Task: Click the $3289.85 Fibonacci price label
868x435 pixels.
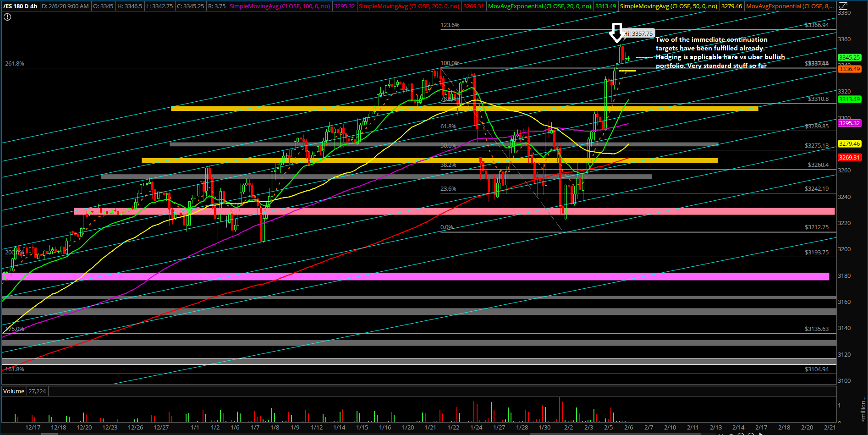Action: [x=817, y=127]
